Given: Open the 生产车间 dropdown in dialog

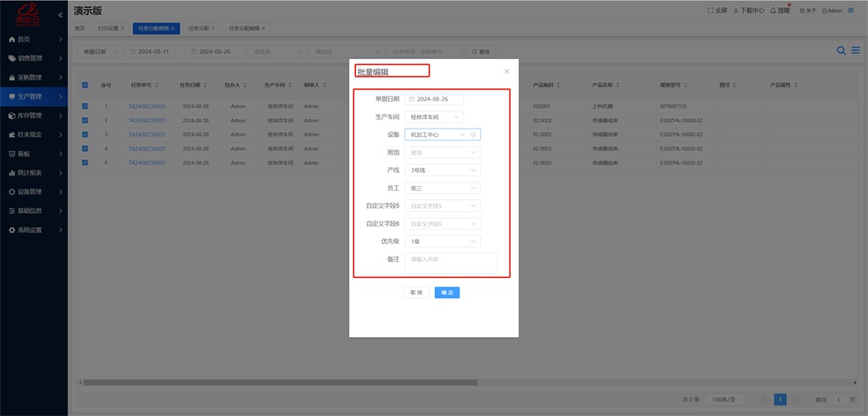Looking at the screenshot, I should tap(434, 117).
